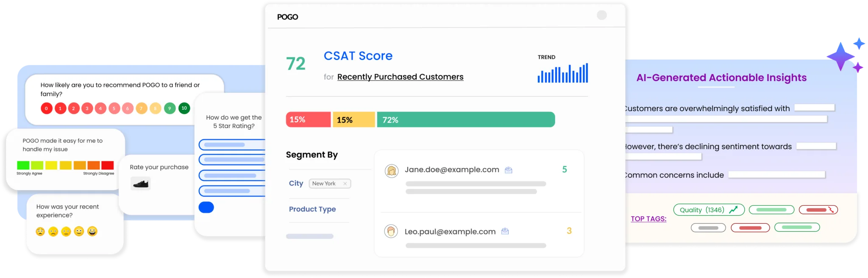The width and height of the screenshot is (868, 278).
Task: Click the black sneaker product image
Action: click(140, 184)
